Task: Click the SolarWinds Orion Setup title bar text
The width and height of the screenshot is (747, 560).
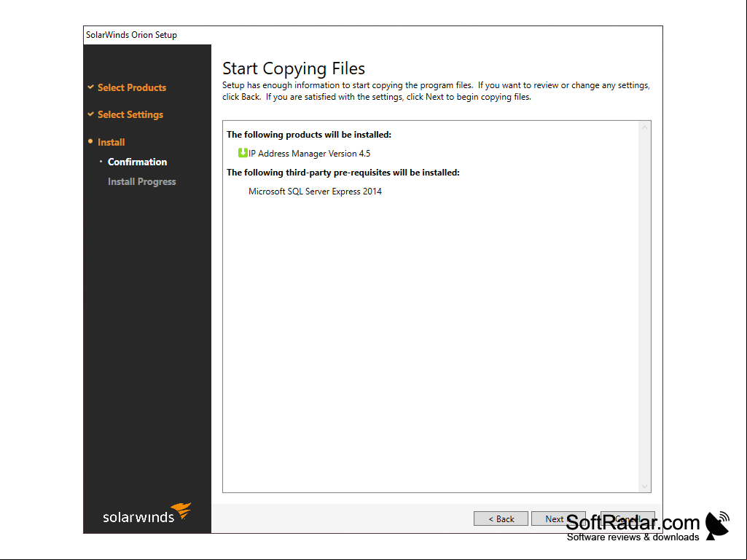Action: [x=131, y=35]
